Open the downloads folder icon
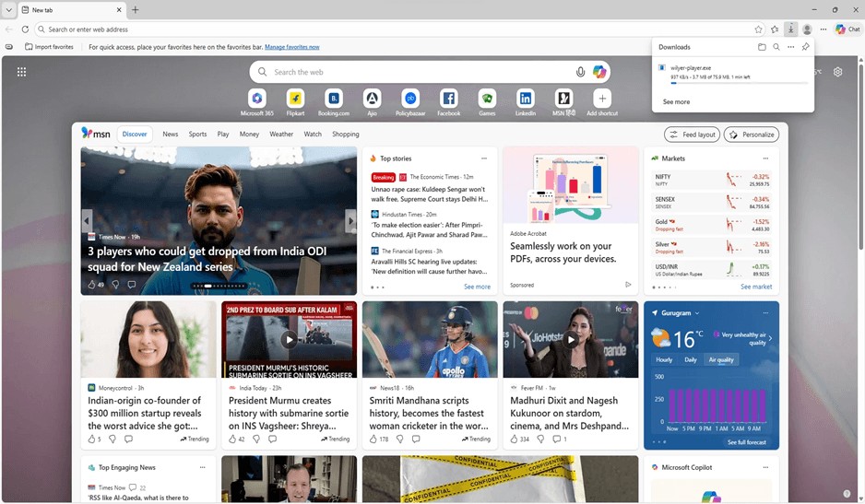 762,47
